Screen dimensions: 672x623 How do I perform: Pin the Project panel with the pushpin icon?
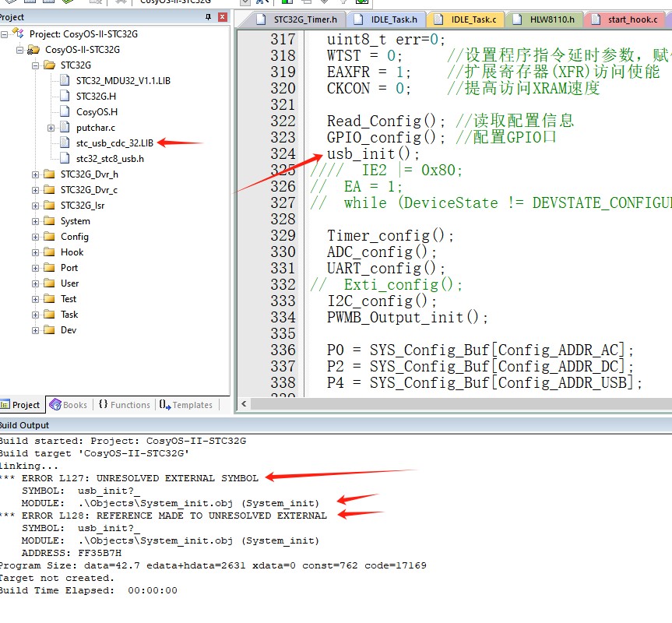coord(208,17)
